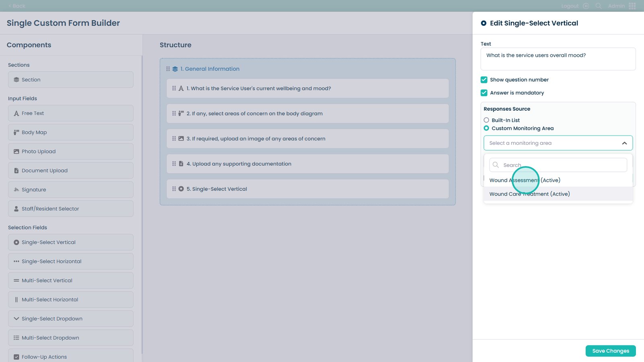Viewport: 644px width, 362px height.
Task: Click the apps grid icon beside Admin
Action: 632,6
